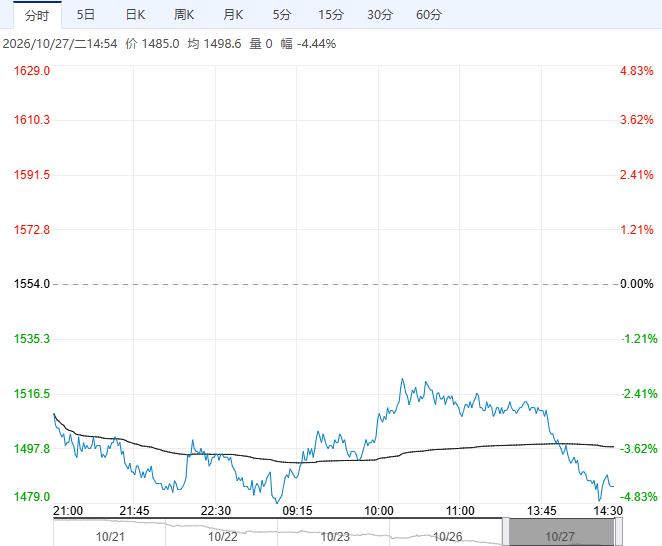662x546 pixels.
Task: Open the 月K monthly tab
Action: pos(233,15)
